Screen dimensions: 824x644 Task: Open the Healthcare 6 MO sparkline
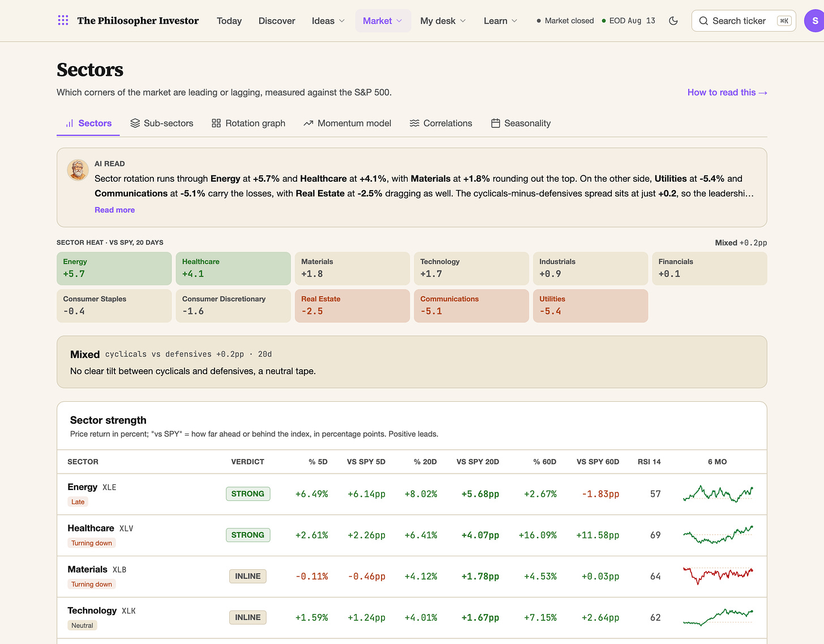coord(718,535)
